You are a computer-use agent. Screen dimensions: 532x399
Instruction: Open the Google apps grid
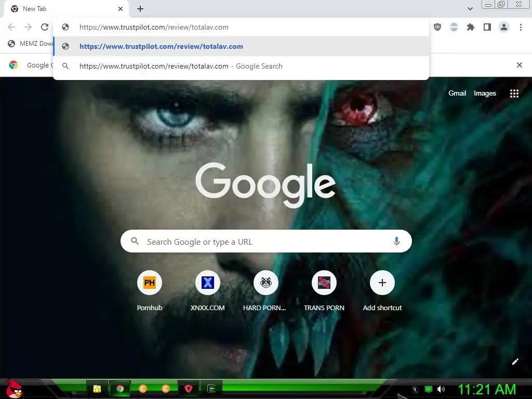coord(514,94)
